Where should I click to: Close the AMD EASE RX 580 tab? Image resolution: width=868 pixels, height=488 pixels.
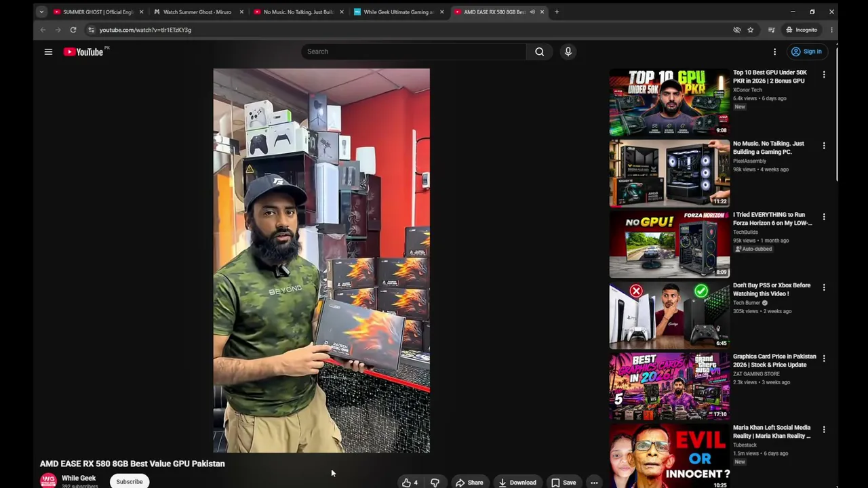(542, 12)
